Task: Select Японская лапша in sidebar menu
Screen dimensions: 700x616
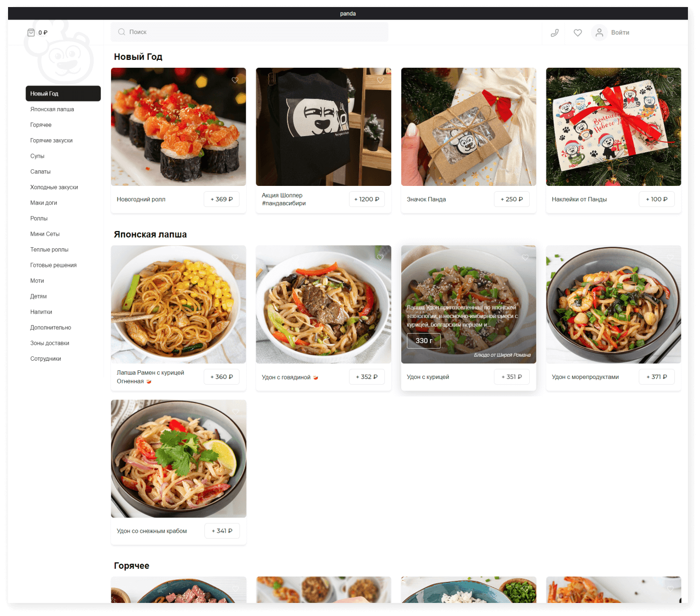Action: tap(52, 110)
